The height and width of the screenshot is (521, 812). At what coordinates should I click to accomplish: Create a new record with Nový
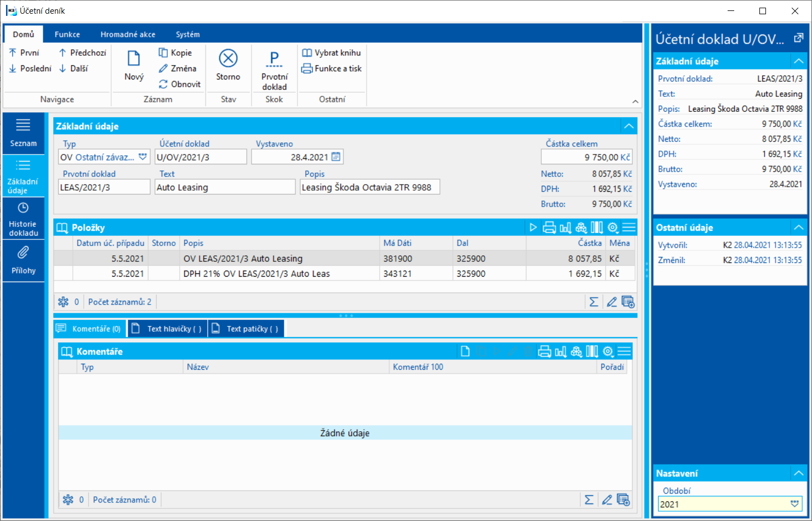[x=134, y=65]
